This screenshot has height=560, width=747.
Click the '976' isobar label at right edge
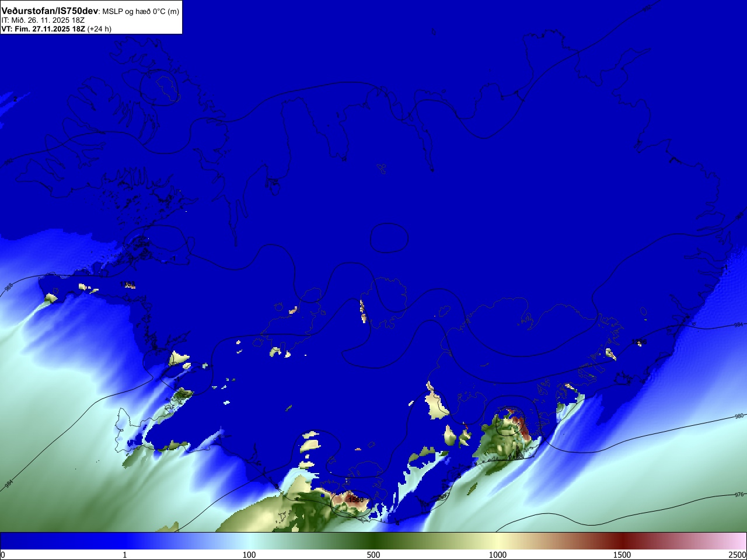point(739,494)
